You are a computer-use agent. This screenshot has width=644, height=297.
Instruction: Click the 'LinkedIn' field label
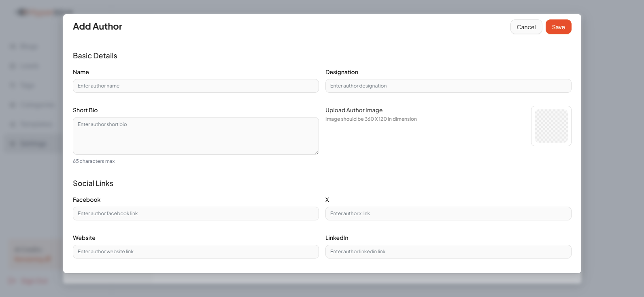337,238
